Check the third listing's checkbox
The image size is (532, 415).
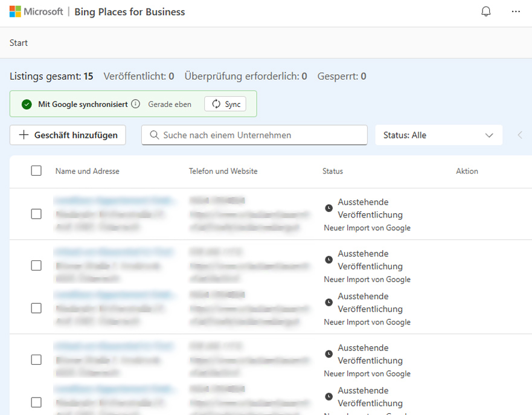[36, 308]
